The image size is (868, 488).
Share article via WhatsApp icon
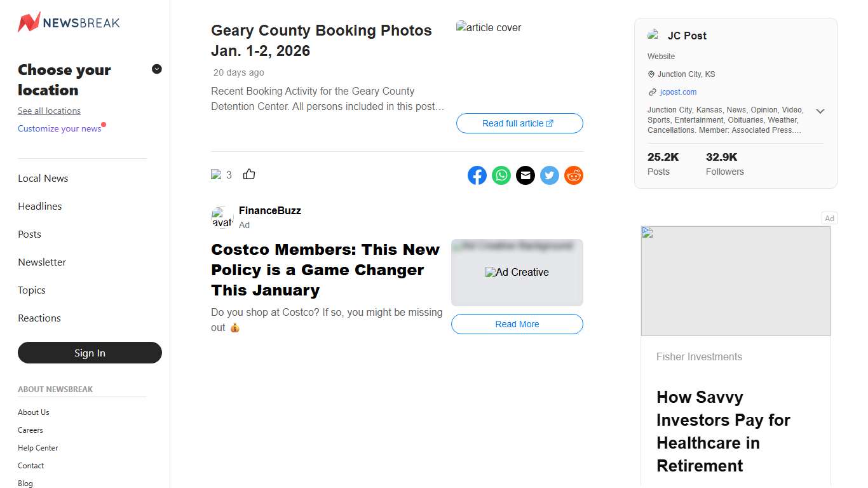point(501,175)
